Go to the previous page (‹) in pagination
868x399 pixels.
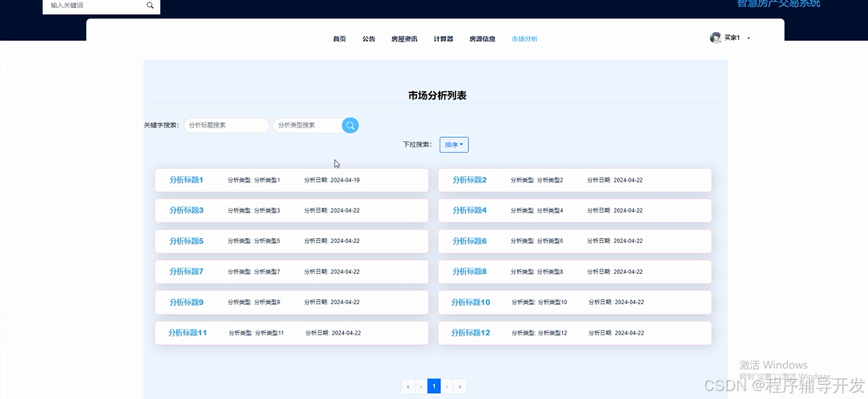421,386
